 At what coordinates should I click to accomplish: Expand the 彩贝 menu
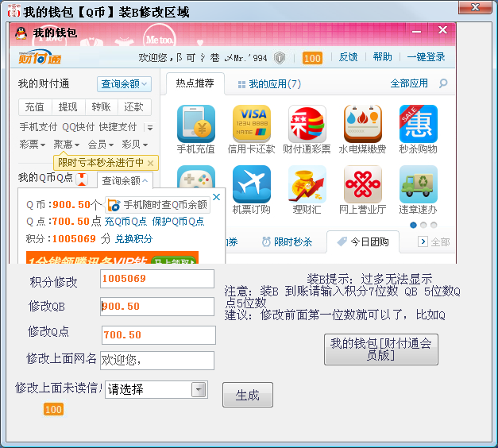(135, 145)
